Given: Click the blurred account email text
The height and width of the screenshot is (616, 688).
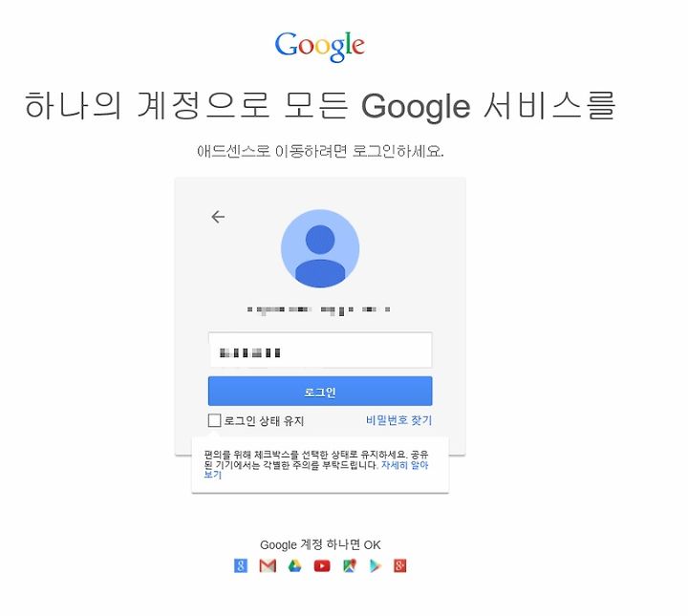Looking at the screenshot, I should click(318, 310).
